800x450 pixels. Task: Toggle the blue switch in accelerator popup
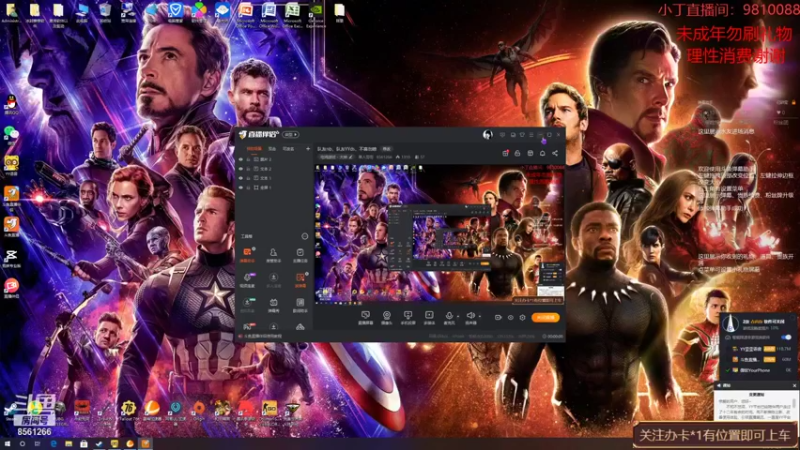tap(786, 337)
